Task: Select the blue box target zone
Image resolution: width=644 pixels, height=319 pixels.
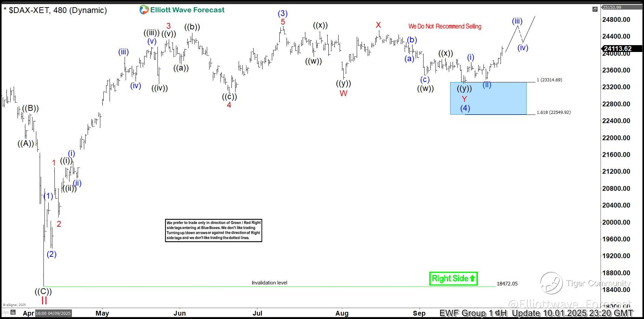Action: 488,98
